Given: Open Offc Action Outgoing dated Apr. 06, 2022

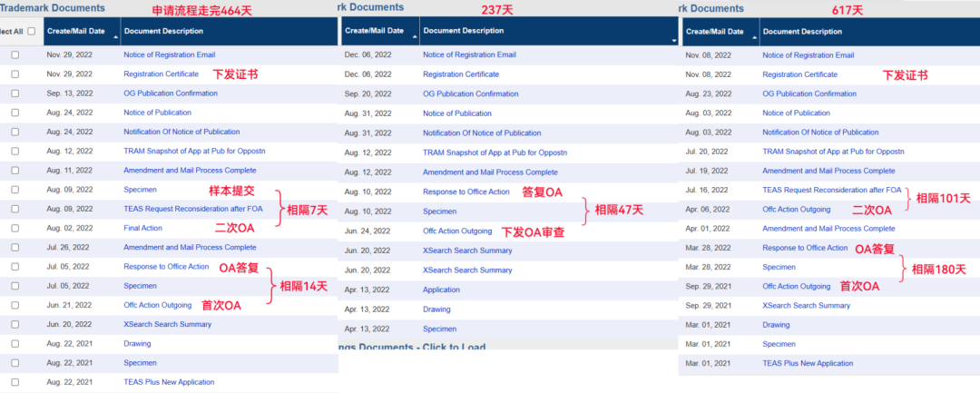Looking at the screenshot, I should point(797,210).
